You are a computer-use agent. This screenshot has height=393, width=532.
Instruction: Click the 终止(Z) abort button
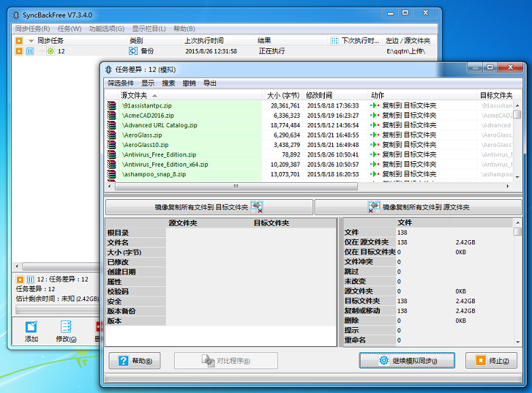click(x=491, y=360)
